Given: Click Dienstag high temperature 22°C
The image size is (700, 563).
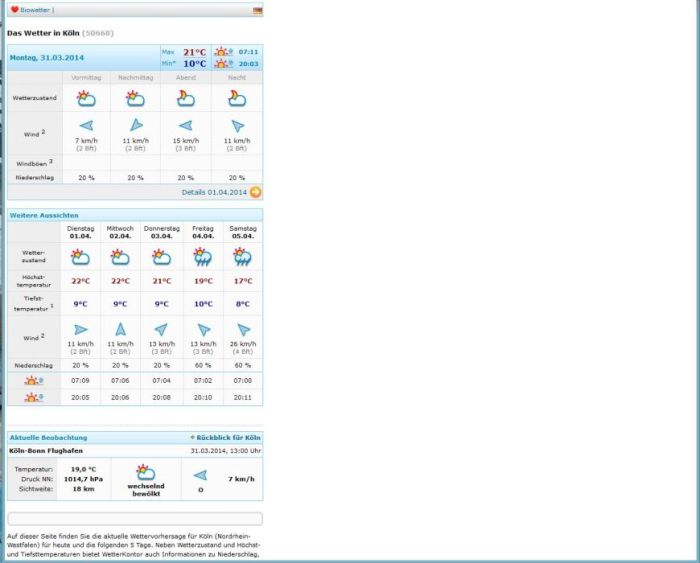Looking at the screenshot, I should pos(80,281).
